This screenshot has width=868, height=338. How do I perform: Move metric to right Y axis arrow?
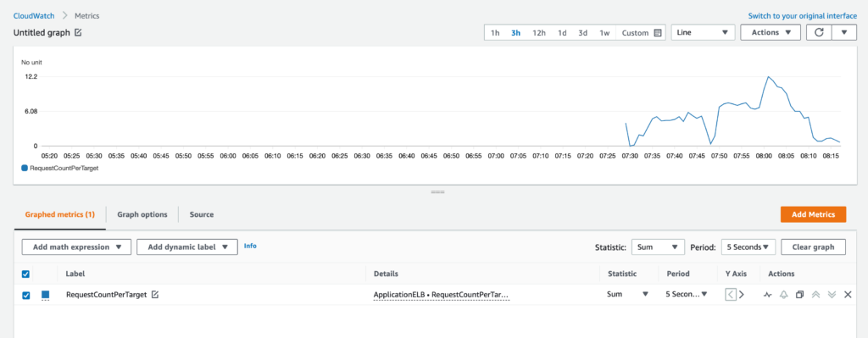tap(742, 295)
